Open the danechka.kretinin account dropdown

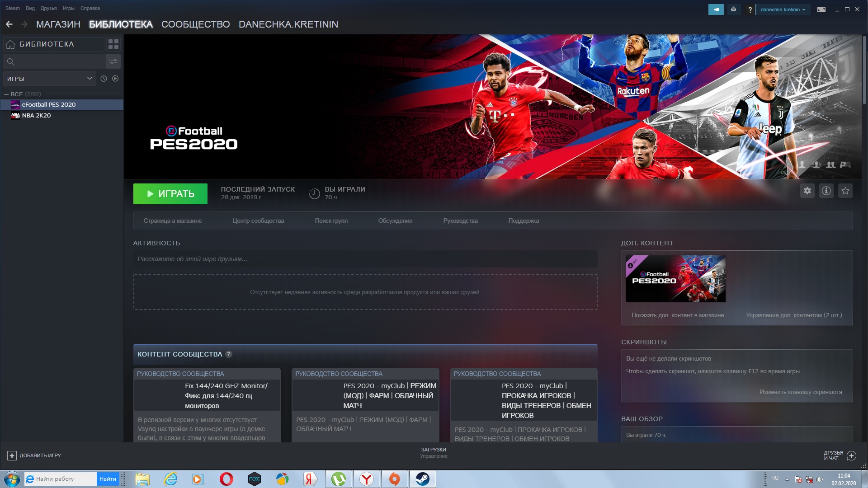[x=783, y=9]
